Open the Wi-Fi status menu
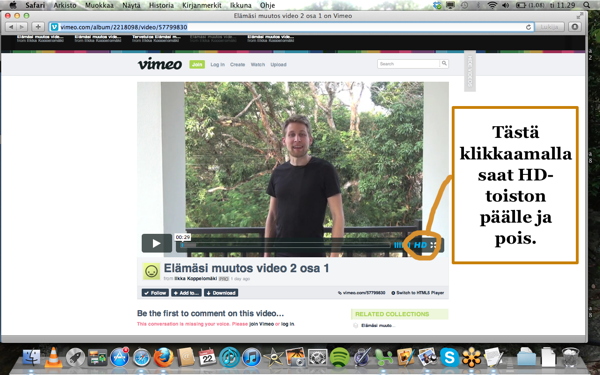Viewport: 600px width, 375px height. [x=492, y=5]
